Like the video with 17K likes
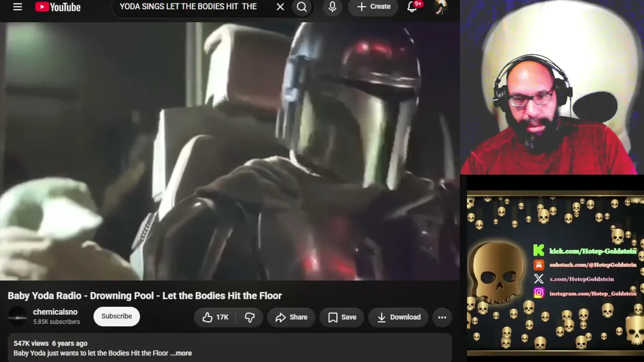The image size is (644, 362). 215,317
